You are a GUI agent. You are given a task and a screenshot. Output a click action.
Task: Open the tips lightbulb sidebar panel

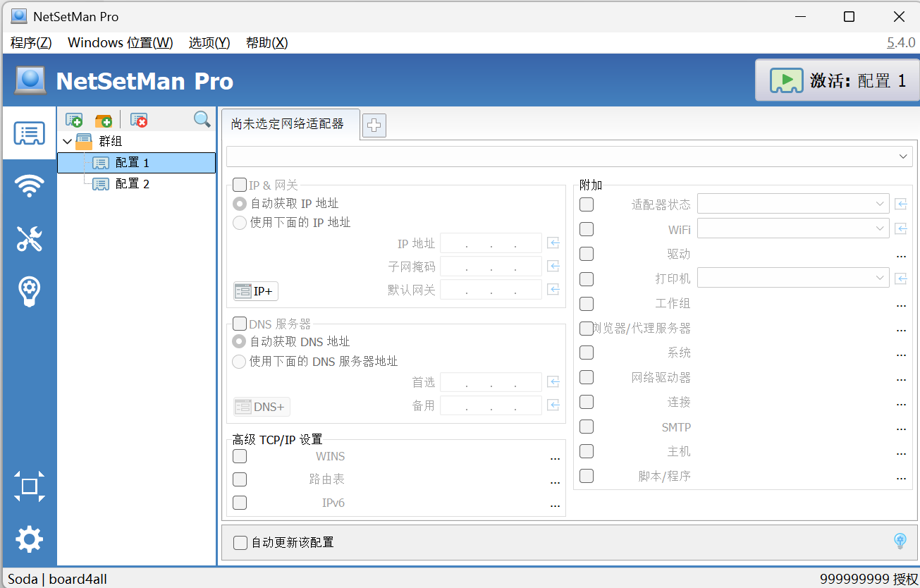click(x=29, y=291)
